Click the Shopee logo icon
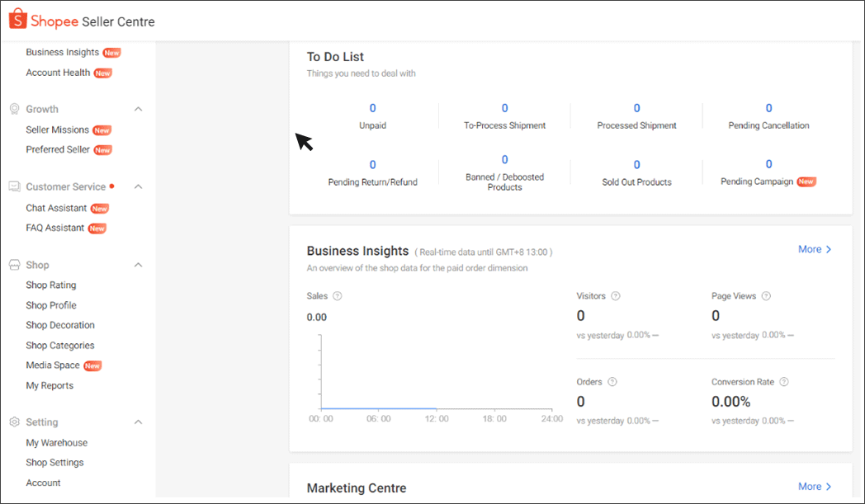The height and width of the screenshot is (504, 865). (18, 20)
